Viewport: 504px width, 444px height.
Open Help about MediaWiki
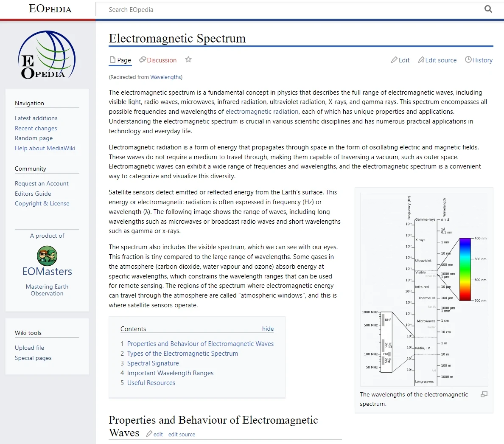tap(45, 148)
